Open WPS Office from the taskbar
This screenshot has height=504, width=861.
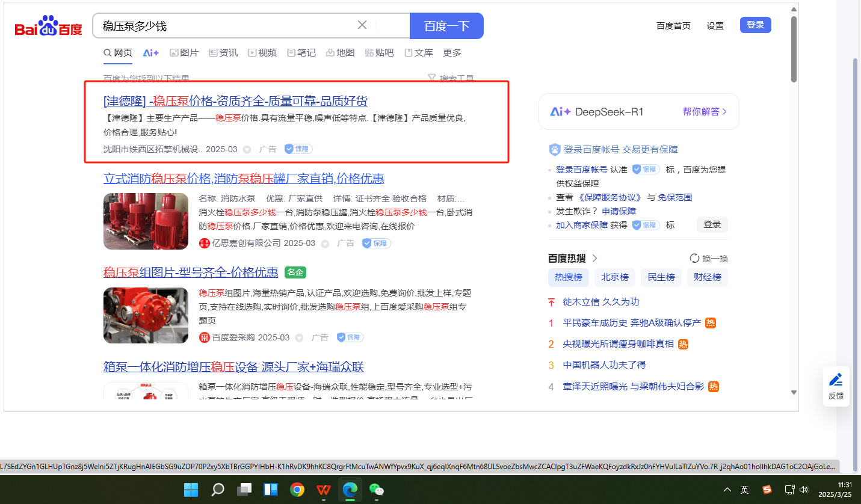[324, 490]
